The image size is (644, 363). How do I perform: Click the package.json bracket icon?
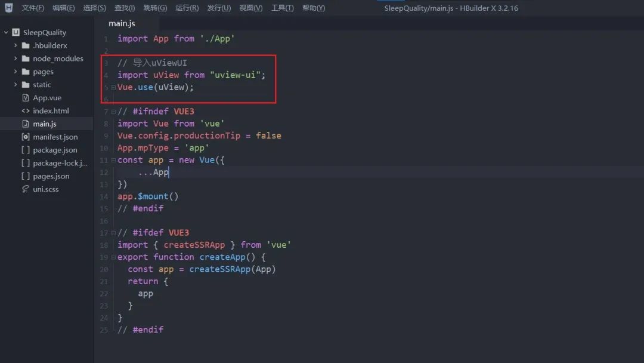(26, 150)
